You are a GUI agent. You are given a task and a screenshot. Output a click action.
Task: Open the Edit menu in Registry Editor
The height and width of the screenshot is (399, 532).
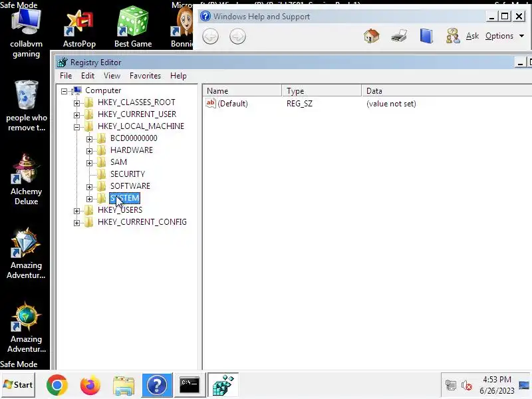88,76
